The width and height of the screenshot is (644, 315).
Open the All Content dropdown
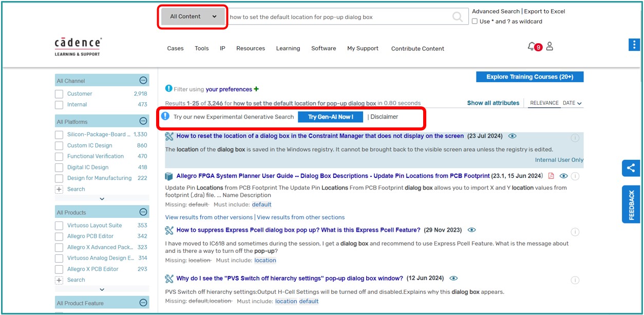[192, 16]
